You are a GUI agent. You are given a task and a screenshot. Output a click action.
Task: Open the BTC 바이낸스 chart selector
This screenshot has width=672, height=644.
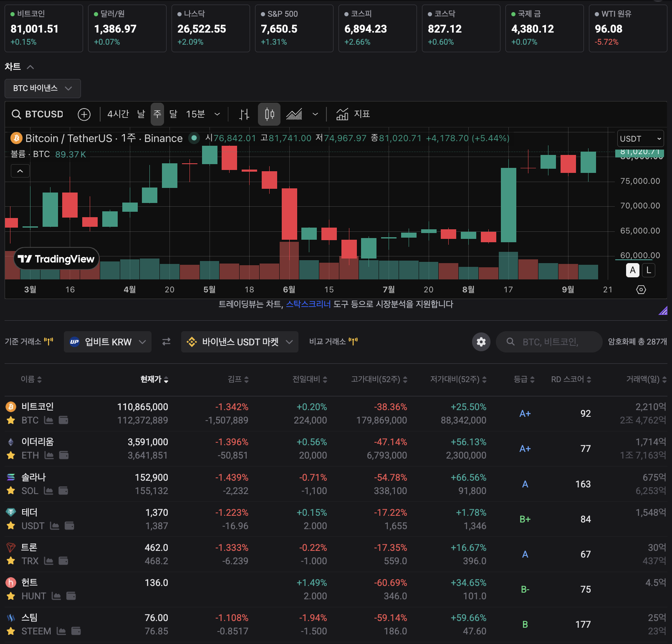(43, 88)
